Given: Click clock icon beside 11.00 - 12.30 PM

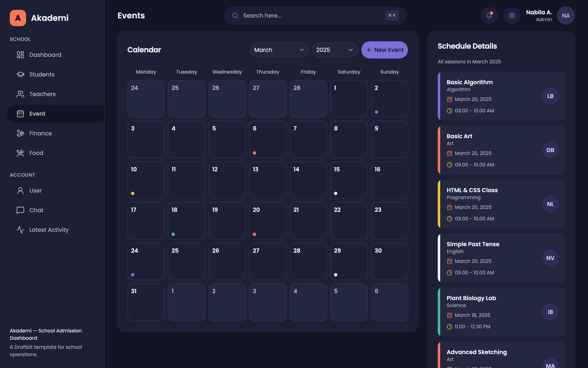Looking at the screenshot, I should coord(450,327).
